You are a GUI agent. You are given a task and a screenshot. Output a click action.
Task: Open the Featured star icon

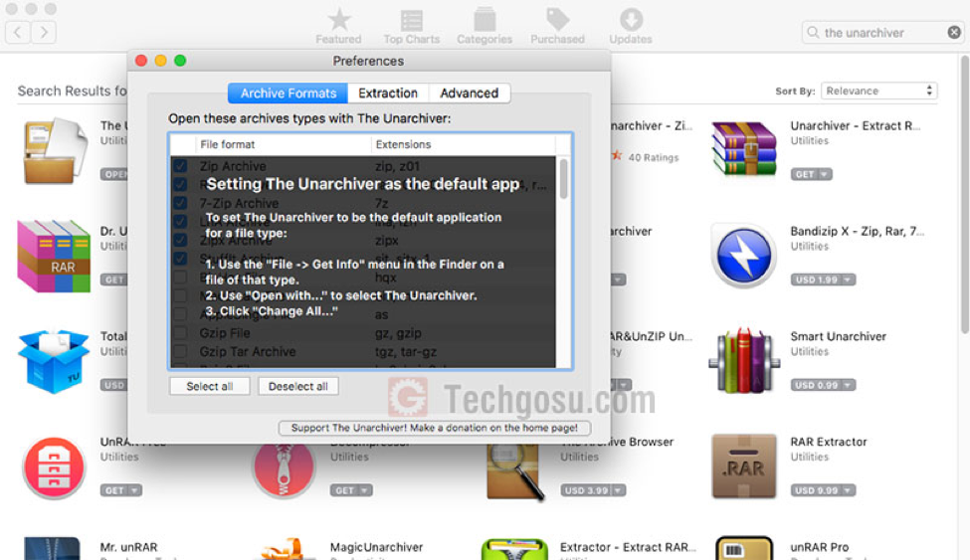338,21
